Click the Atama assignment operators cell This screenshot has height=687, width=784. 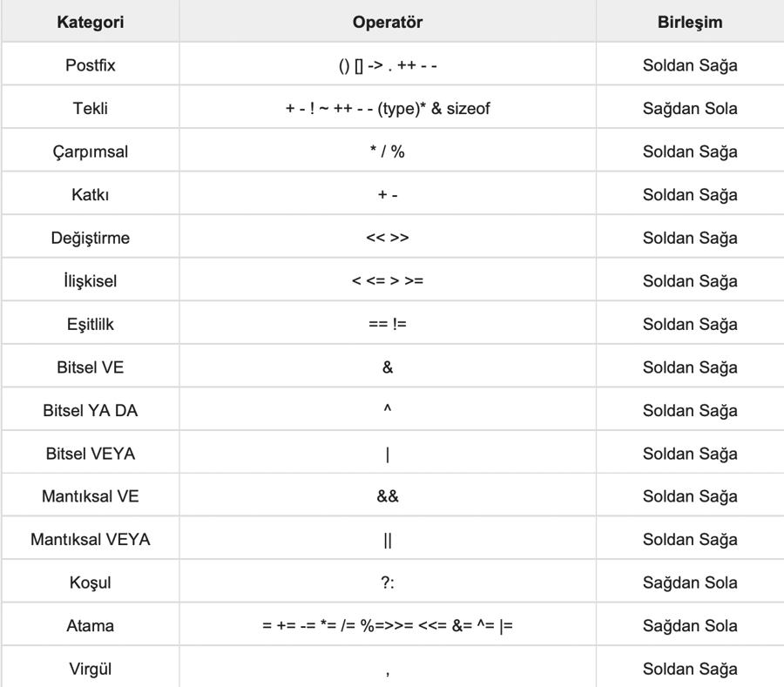point(387,625)
